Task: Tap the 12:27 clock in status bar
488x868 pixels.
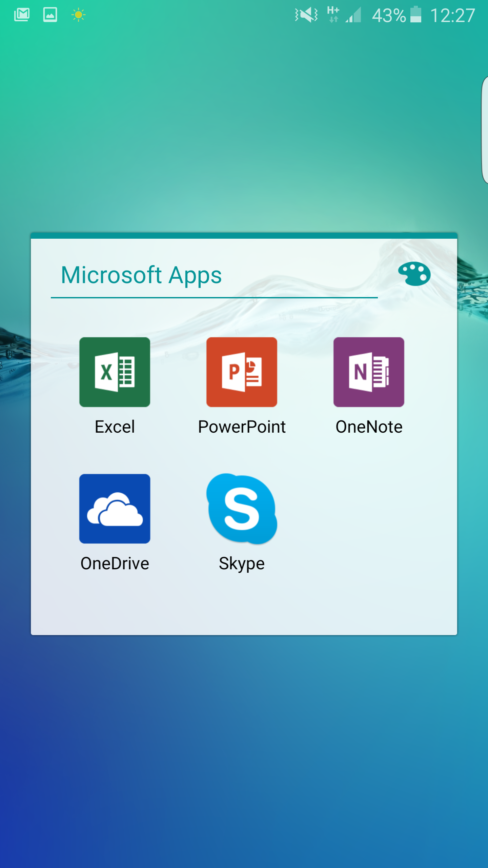Action: pyautogui.click(x=452, y=16)
